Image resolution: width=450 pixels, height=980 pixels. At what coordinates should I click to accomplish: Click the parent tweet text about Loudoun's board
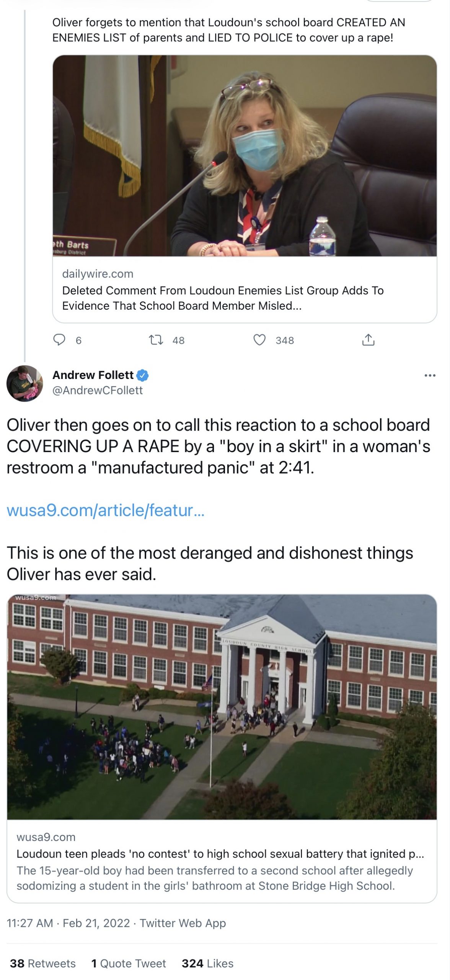point(228,30)
